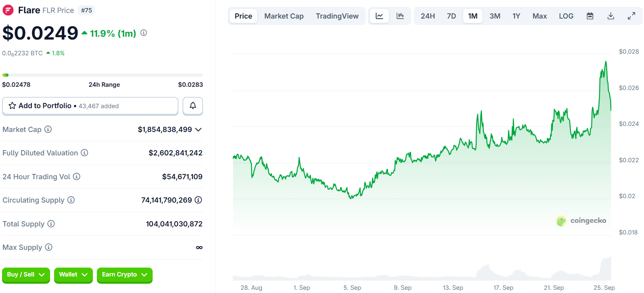Switch to candlestick chart view icon
The width and height of the screenshot is (644, 293).
pos(400,16)
